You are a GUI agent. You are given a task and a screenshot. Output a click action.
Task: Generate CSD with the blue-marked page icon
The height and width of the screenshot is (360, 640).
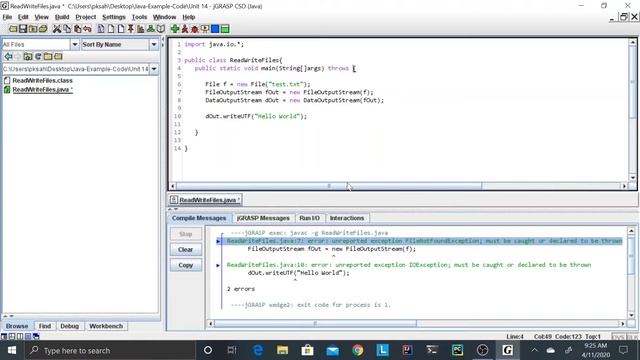pyautogui.click(x=101, y=29)
